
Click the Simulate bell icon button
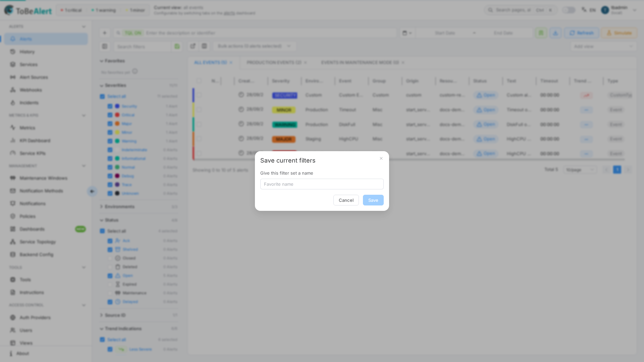pos(609,33)
